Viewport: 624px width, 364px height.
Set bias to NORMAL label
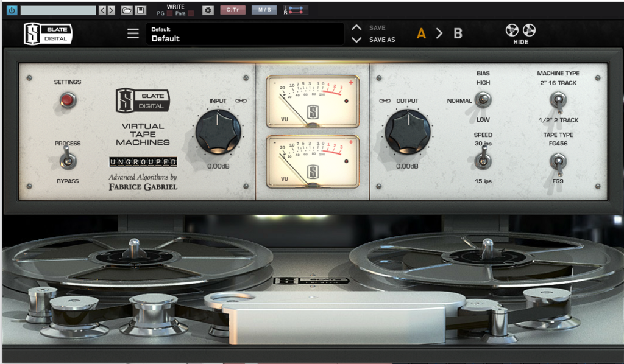(x=459, y=101)
